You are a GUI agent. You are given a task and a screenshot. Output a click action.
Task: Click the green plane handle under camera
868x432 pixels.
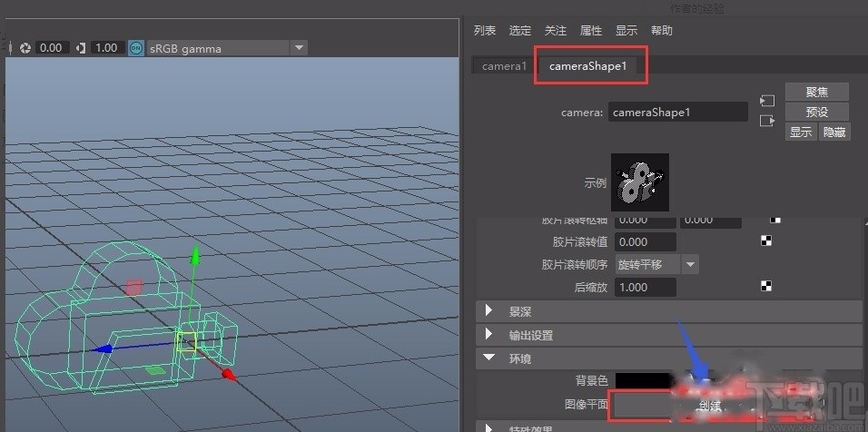click(157, 370)
